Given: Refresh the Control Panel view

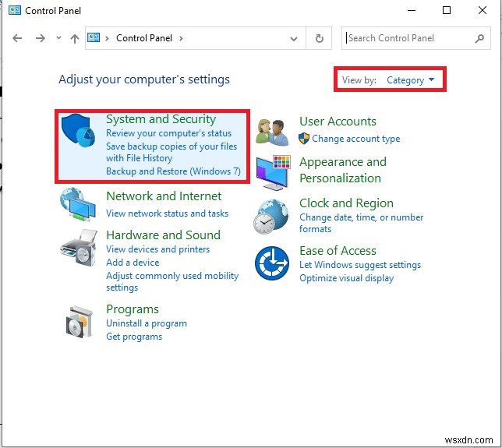Looking at the screenshot, I should [x=319, y=38].
